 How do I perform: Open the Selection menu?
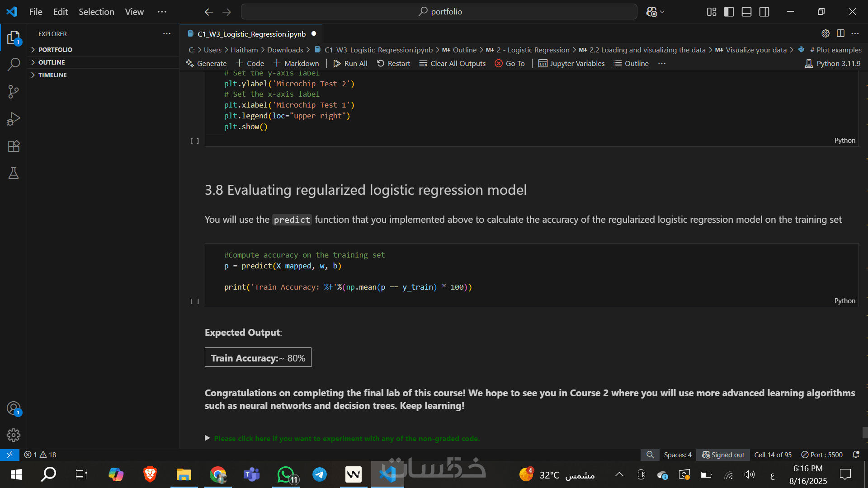tap(96, 12)
